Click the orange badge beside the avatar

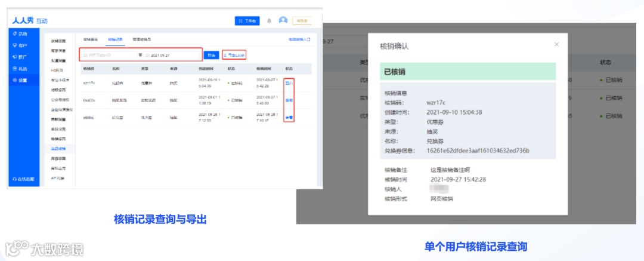[x=302, y=20]
